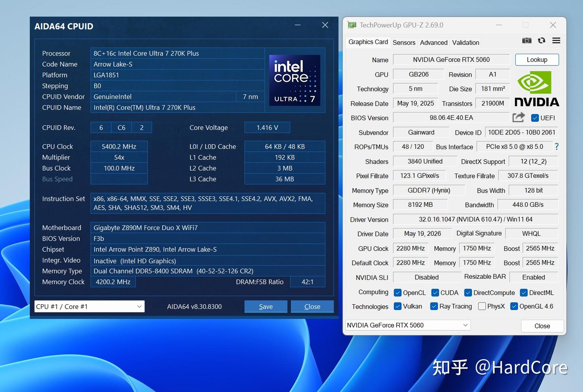Click the Processor value 8C+16c Intel Core Ultra 7 270K Plus
Screen dimensions: 583x392
tap(177, 53)
